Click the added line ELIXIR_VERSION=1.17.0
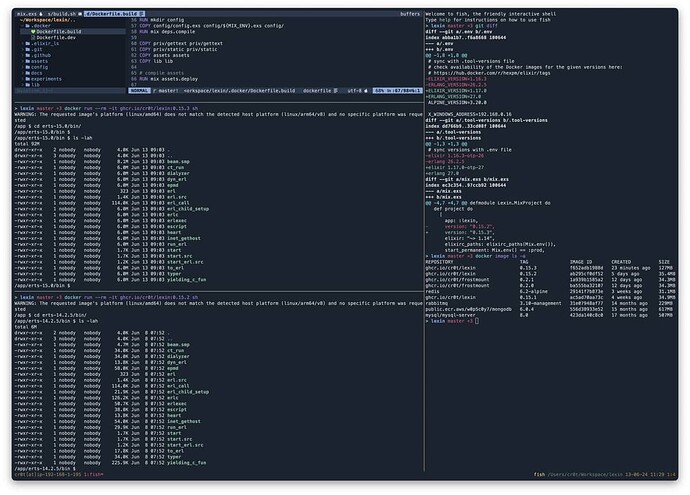The image size is (690, 495). click(x=456, y=91)
